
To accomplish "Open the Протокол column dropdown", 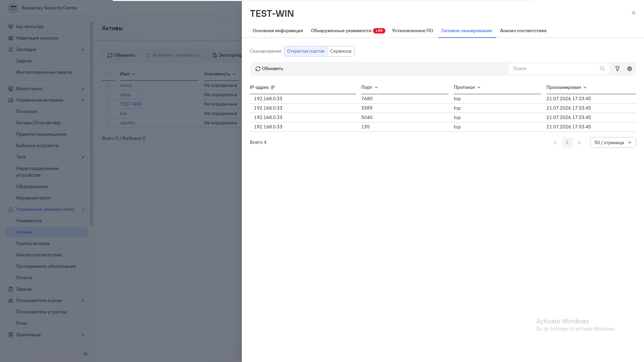I will [x=479, y=87].
